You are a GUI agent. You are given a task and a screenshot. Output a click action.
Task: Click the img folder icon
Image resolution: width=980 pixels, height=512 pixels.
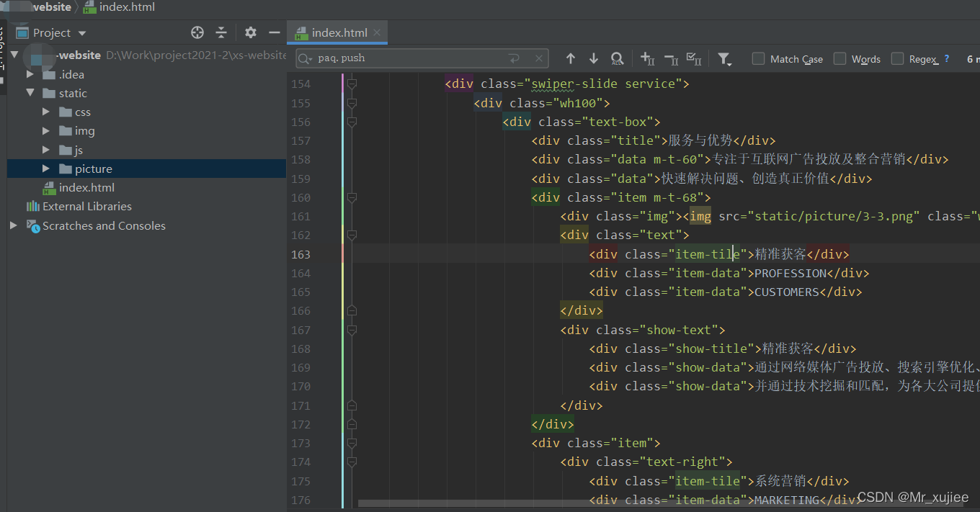coord(65,130)
